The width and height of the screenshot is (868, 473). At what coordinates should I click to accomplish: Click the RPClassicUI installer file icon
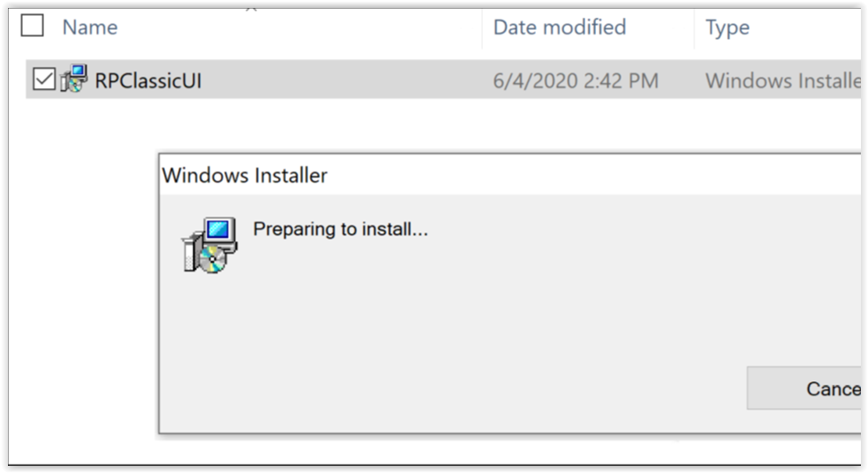tap(74, 79)
